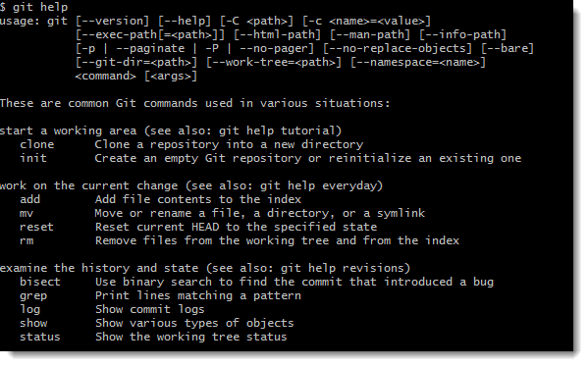Click the '[--html-path]' option
The width and height of the screenshot is (588, 366).
click(277, 34)
